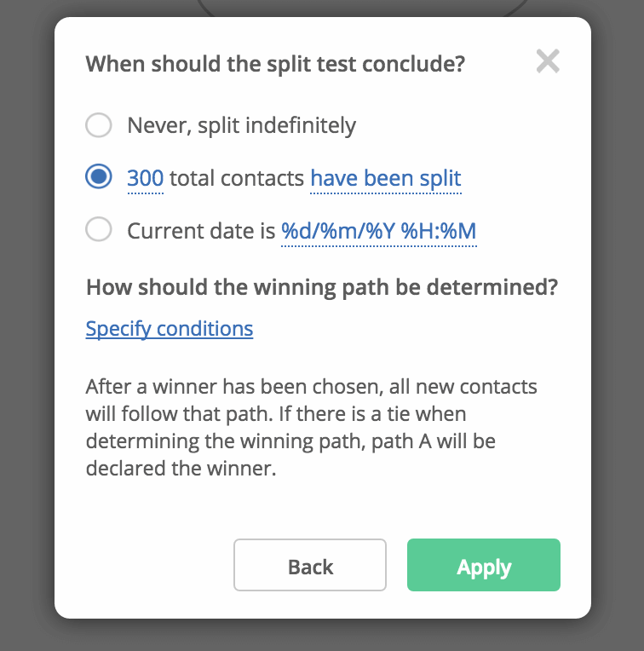
Task: Open the have been split dropdown
Action: point(386,178)
